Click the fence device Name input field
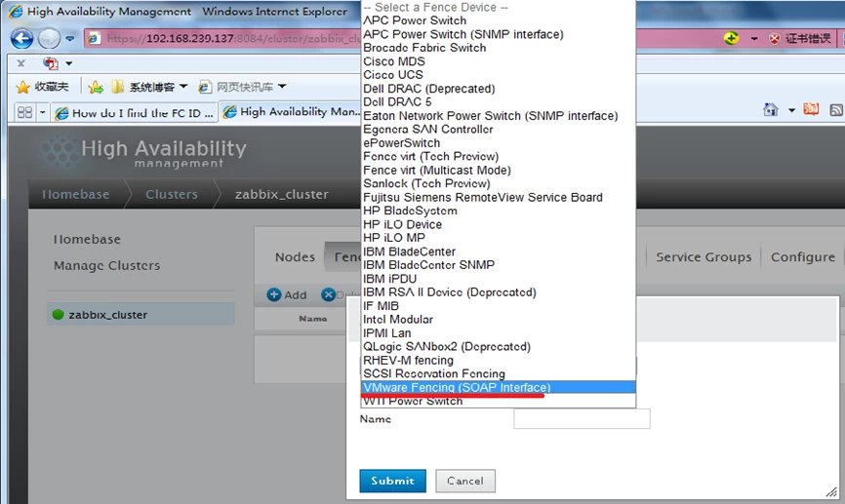This screenshot has height=504, width=845. point(582,419)
